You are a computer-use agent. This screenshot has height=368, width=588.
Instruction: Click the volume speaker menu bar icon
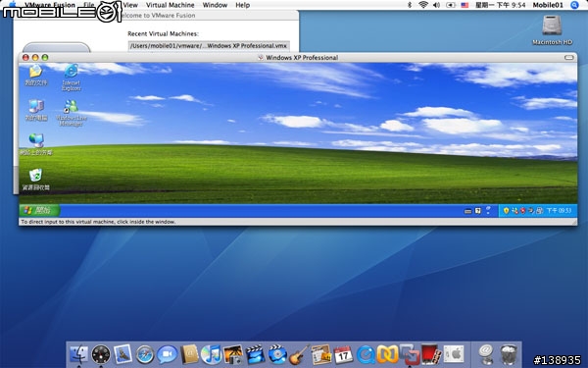point(436,5)
